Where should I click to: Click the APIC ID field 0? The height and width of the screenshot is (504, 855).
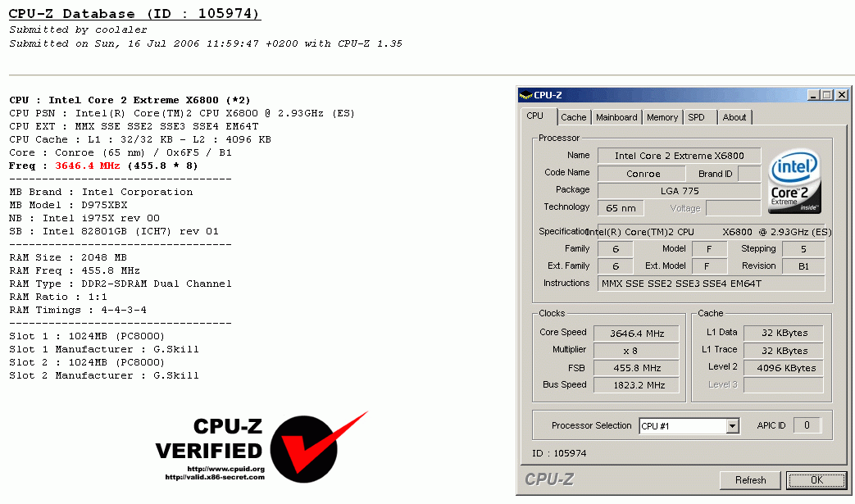click(807, 425)
